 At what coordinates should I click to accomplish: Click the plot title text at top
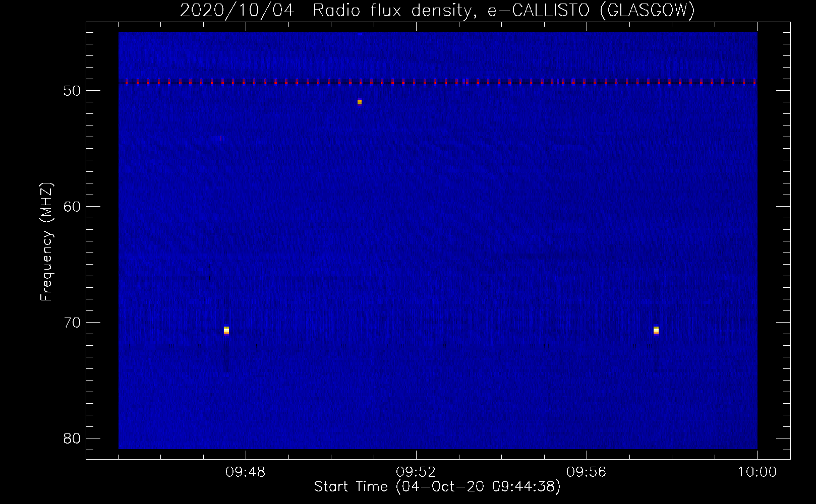pyautogui.click(x=437, y=10)
